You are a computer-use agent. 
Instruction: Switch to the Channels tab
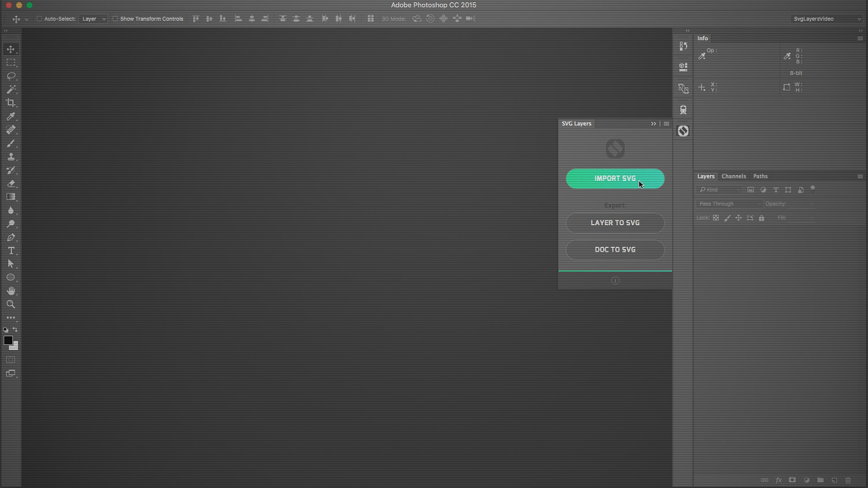[733, 176]
